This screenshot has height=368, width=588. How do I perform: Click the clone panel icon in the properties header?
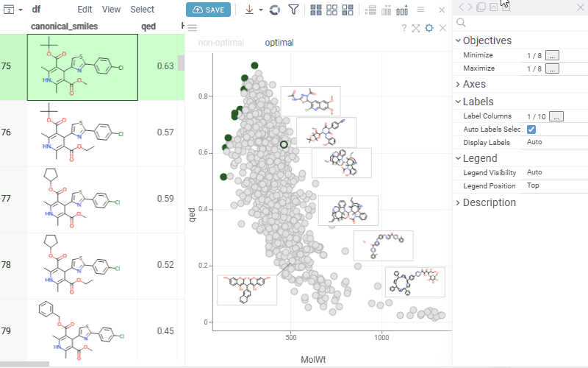(x=480, y=7)
